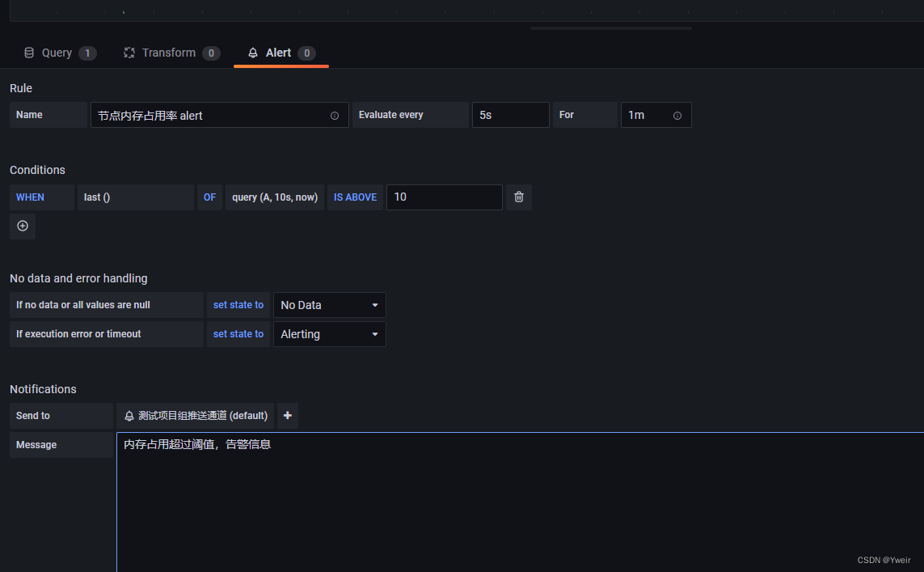The height and width of the screenshot is (572, 924).
Task: Select the query (A, 10s, now) reference
Action: click(274, 197)
